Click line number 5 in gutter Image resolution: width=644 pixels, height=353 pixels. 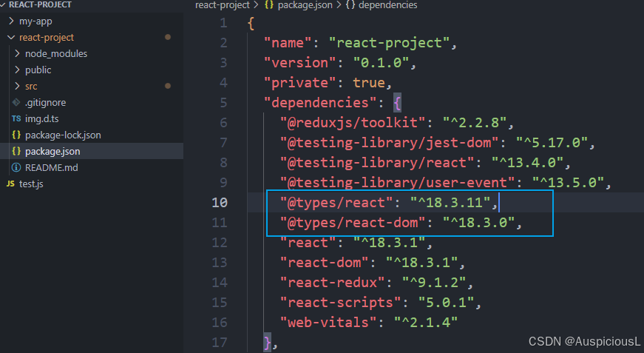[223, 102]
